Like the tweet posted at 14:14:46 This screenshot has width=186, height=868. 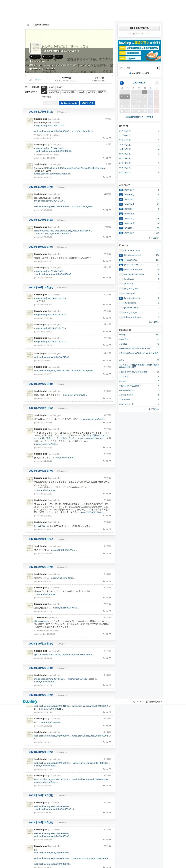click(x=110, y=554)
